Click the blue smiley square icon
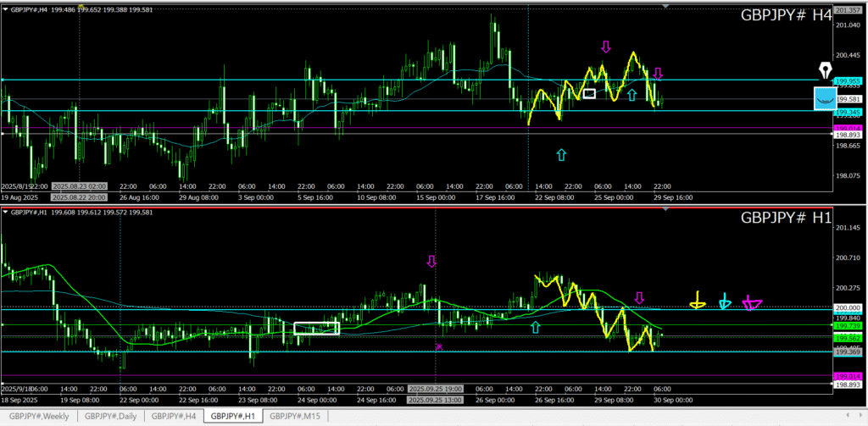 (823, 98)
